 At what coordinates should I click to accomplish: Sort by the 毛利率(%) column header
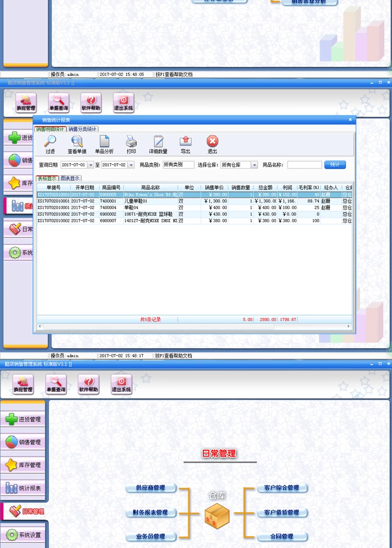[x=308, y=188]
